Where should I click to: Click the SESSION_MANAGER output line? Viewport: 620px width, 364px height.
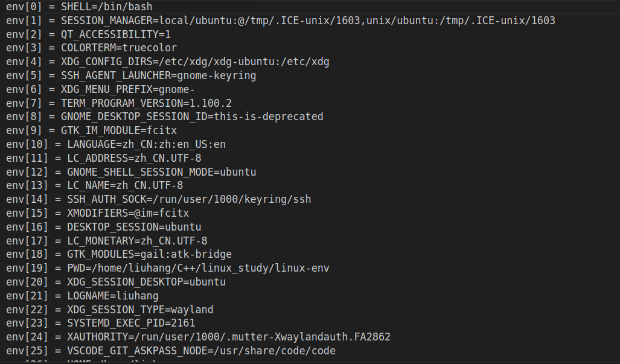click(x=281, y=21)
